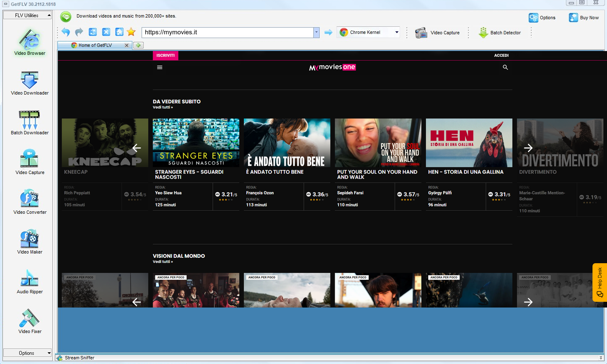Image resolution: width=607 pixels, height=364 pixels.
Task: Click the address bar URL field
Action: 227,32
